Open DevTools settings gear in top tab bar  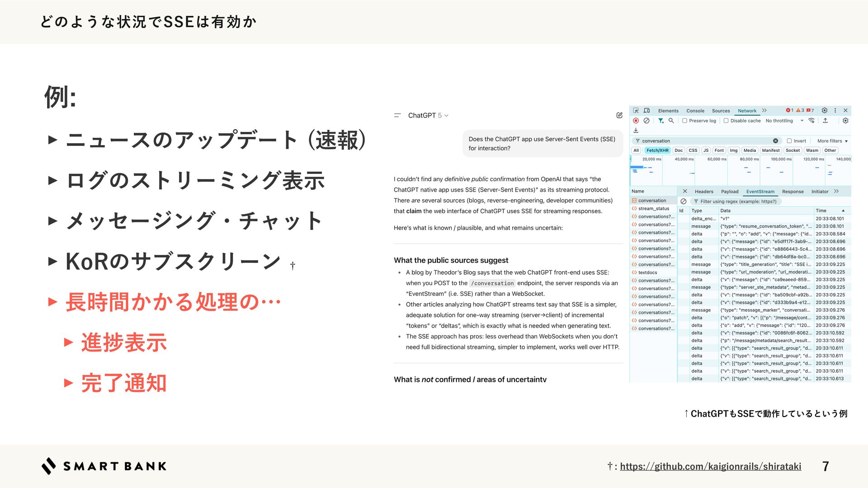[x=825, y=110]
